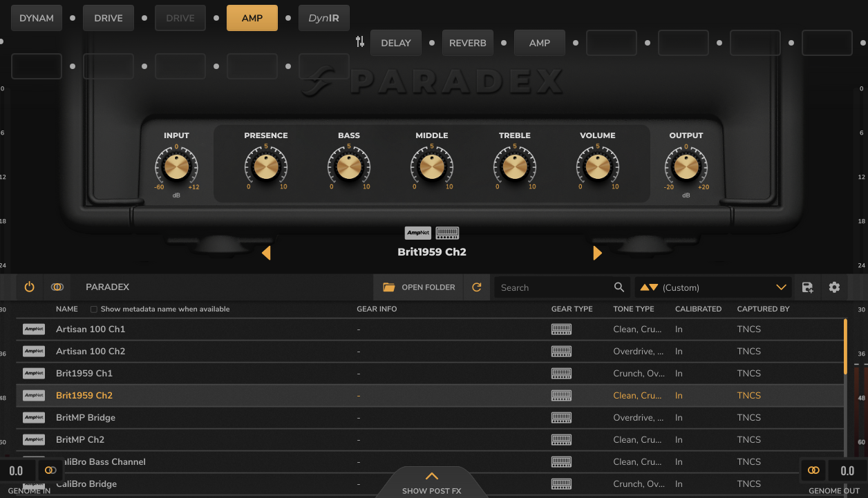Enable Show metadata name when available

tap(94, 309)
